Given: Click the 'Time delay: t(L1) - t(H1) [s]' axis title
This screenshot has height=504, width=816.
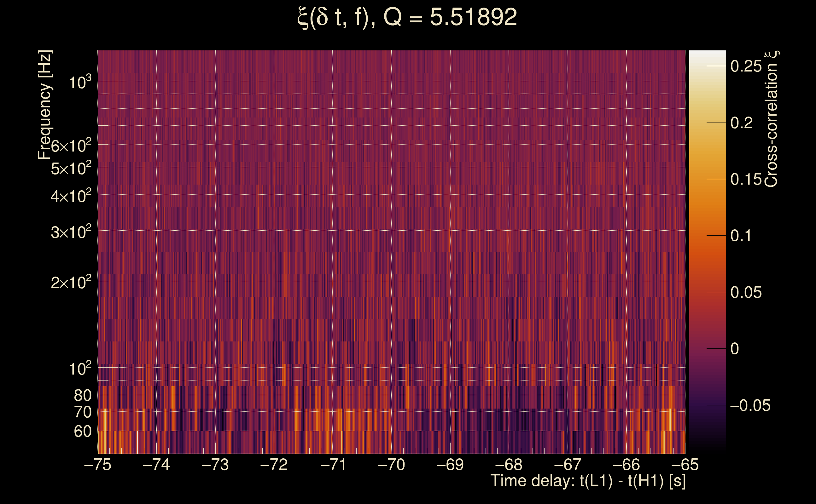Looking at the screenshot, I should (x=588, y=481).
